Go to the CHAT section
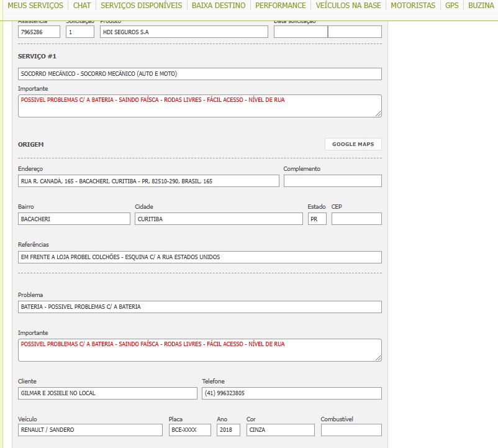The image size is (498, 448). pyautogui.click(x=82, y=6)
